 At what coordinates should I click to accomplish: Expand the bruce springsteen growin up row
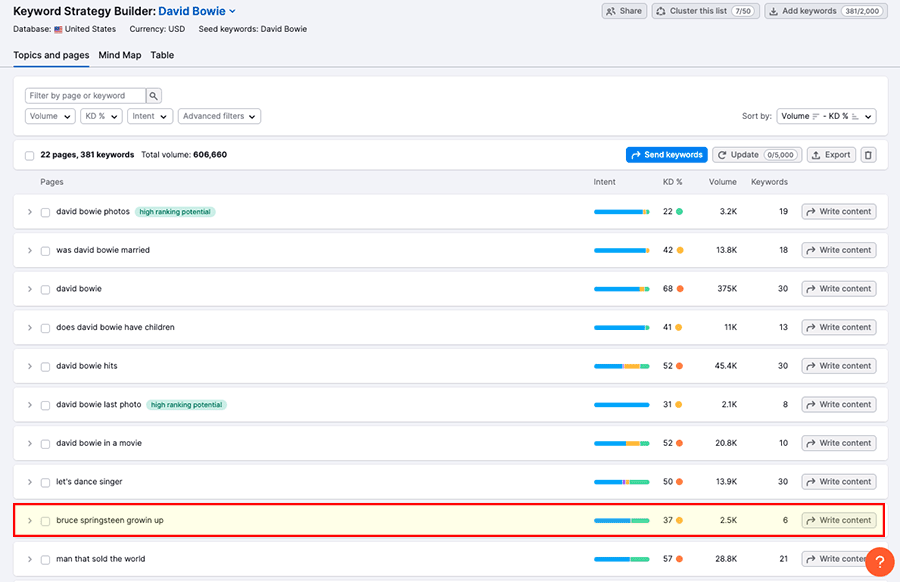point(29,521)
